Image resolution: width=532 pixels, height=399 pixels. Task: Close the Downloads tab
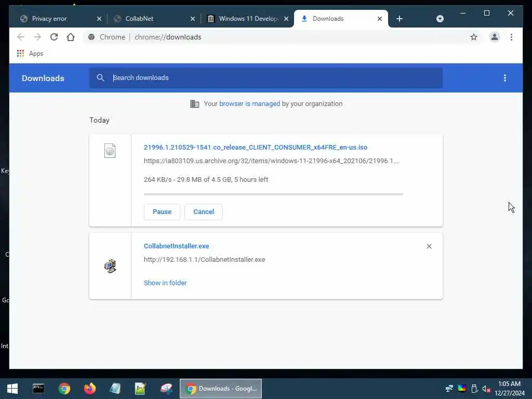[x=380, y=19]
